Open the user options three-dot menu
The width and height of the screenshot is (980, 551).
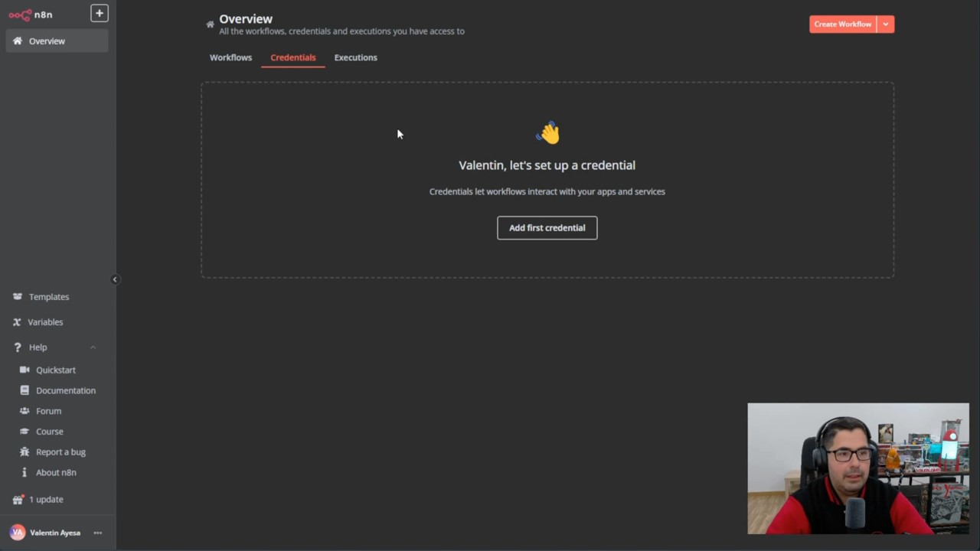pos(98,533)
